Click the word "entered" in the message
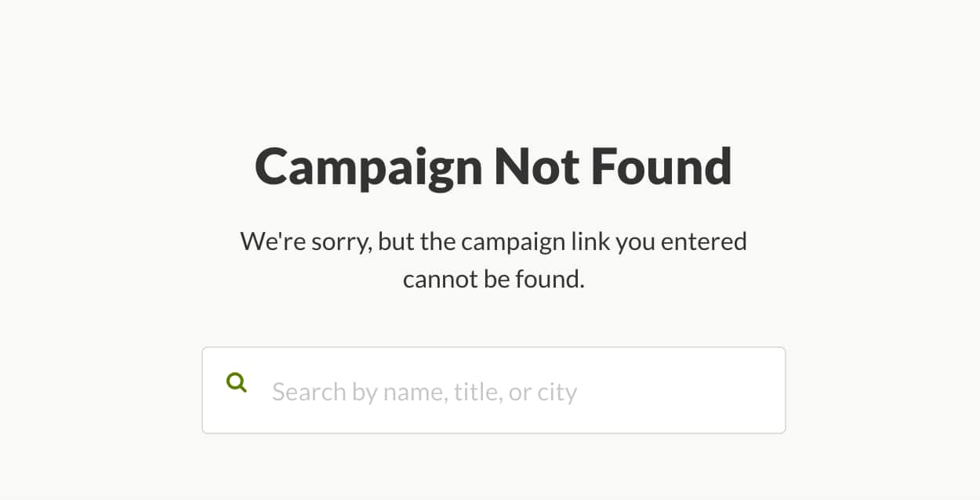This screenshot has height=500, width=980. click(704, 241)
